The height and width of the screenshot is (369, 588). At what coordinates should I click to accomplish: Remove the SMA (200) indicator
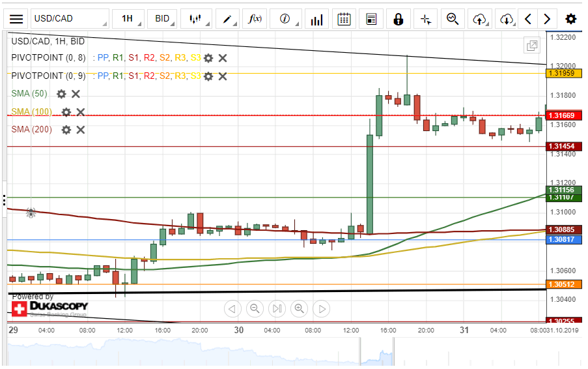point(81,130)
